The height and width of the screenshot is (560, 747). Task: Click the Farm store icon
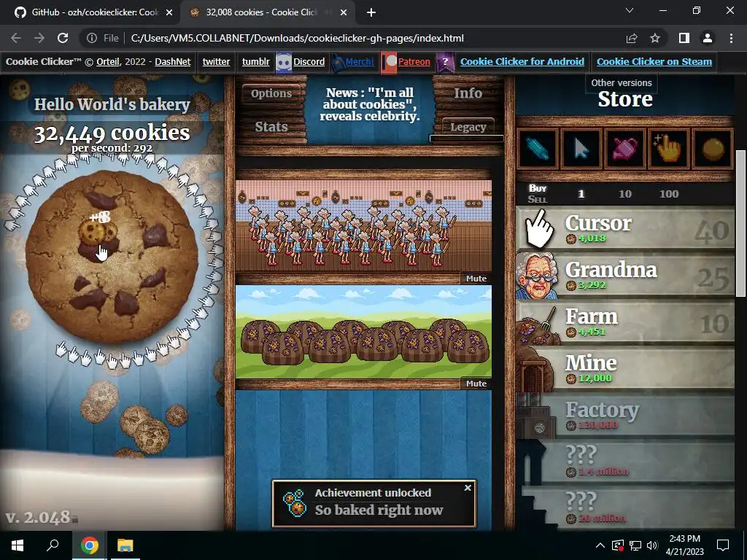(x=538, y=324)
